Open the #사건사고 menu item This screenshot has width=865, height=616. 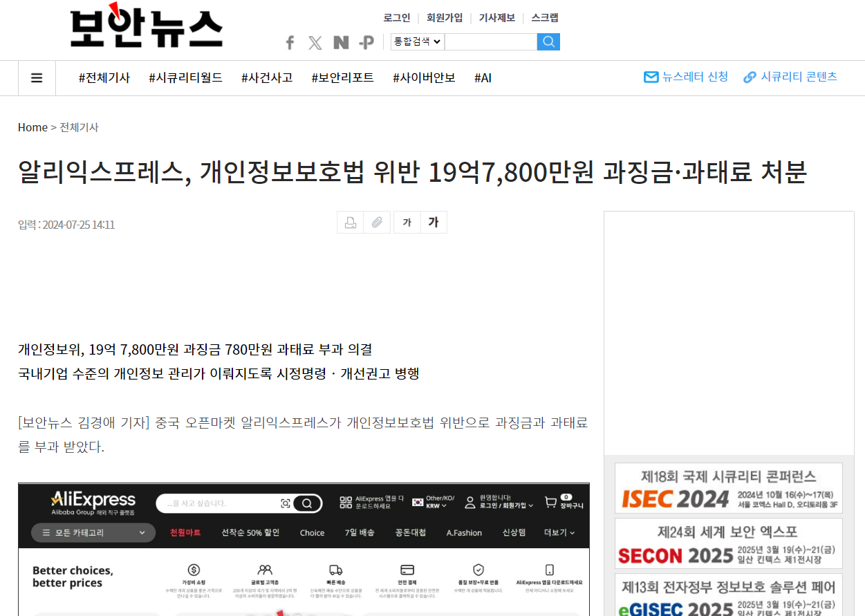click(x=267, y=78)
